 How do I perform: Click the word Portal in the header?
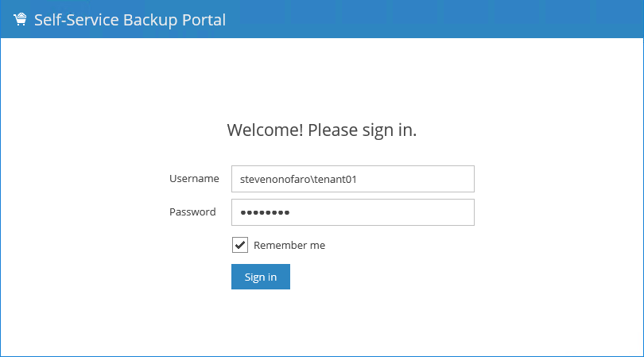204,20
